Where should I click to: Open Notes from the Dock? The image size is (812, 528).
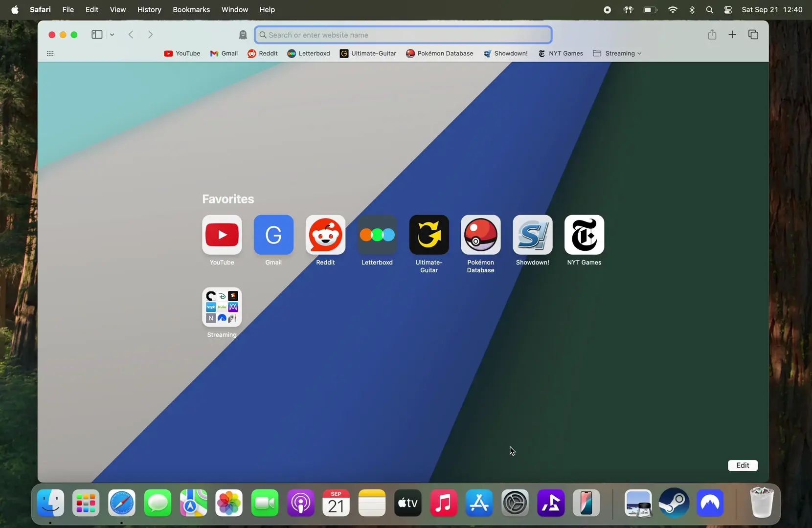pos(372,503)
